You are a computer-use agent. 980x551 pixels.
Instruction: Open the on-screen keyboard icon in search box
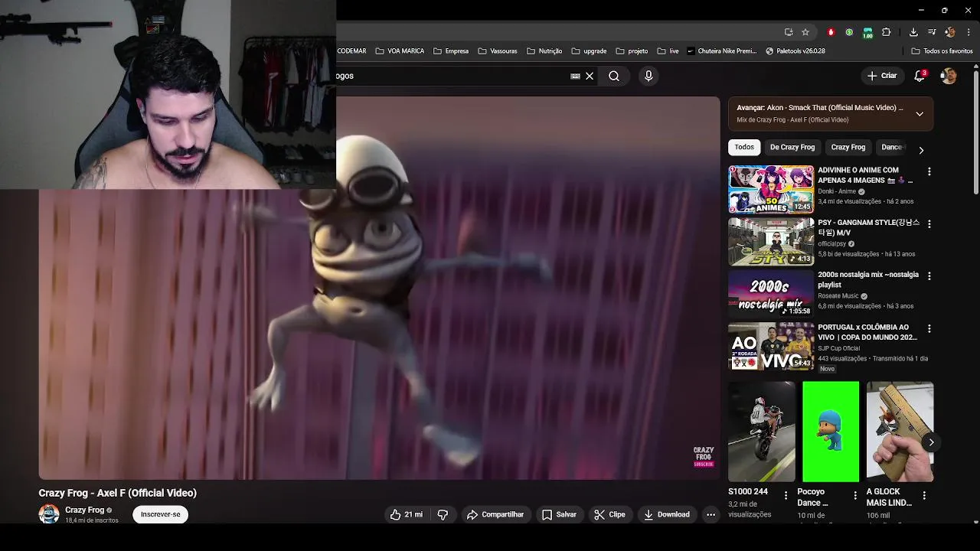575,76
